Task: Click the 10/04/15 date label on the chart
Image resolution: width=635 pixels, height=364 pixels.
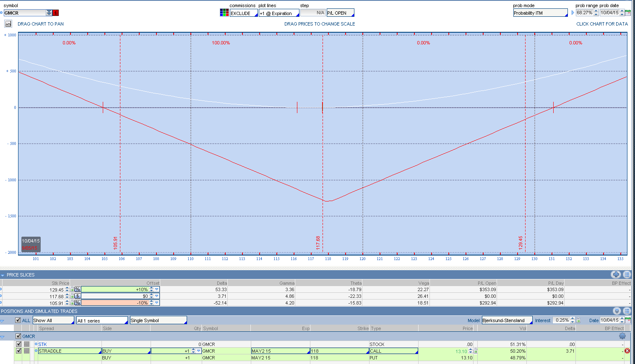Action: 31,241
